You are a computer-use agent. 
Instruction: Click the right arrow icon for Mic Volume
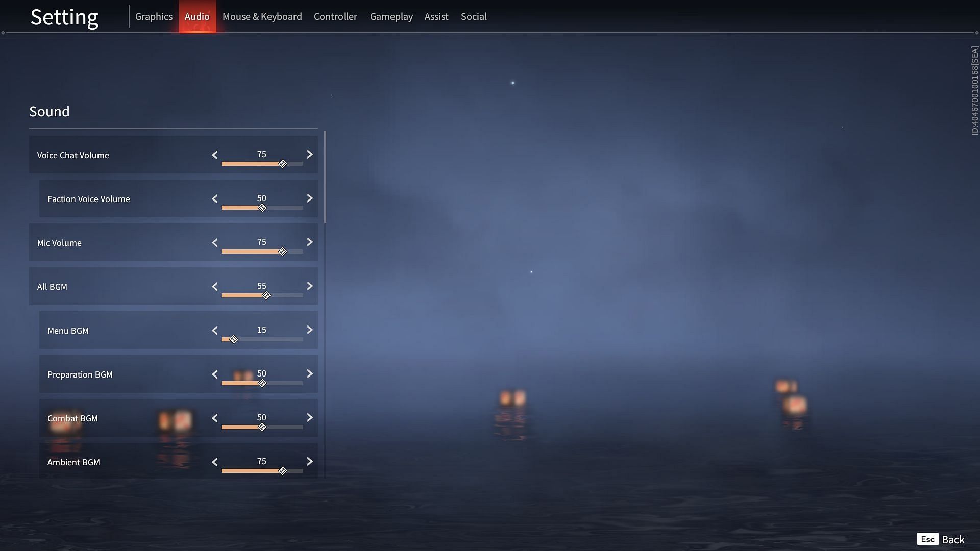309,242
